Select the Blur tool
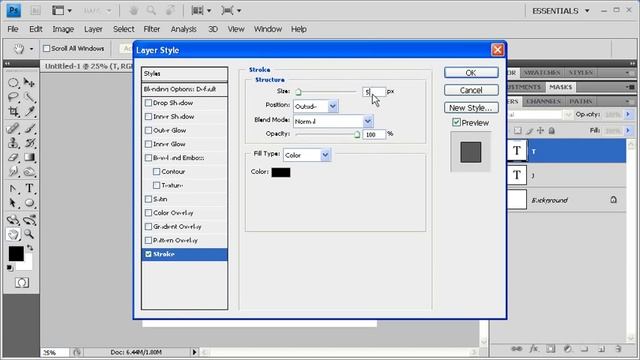Screen dimensions: 640x360 point(13,171)
